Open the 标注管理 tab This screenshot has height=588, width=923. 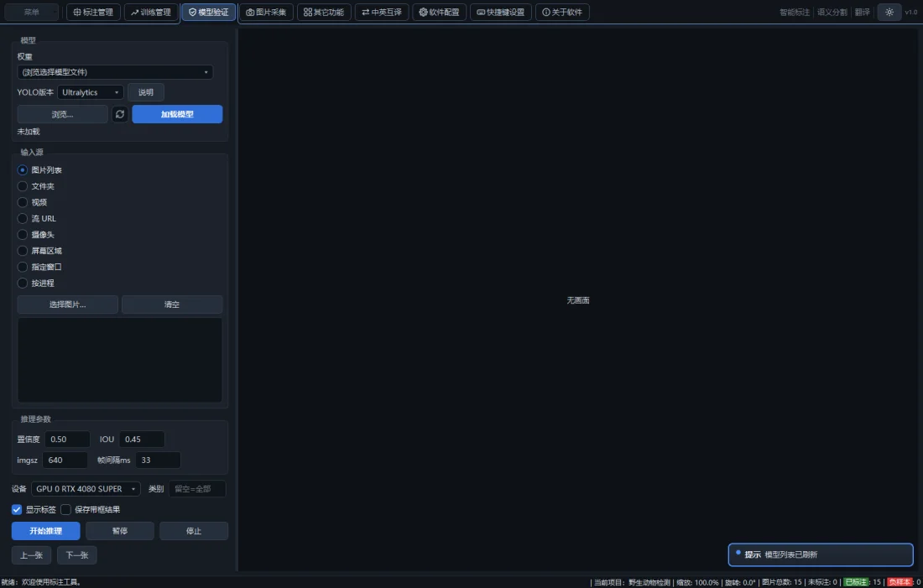click(93, 13)
